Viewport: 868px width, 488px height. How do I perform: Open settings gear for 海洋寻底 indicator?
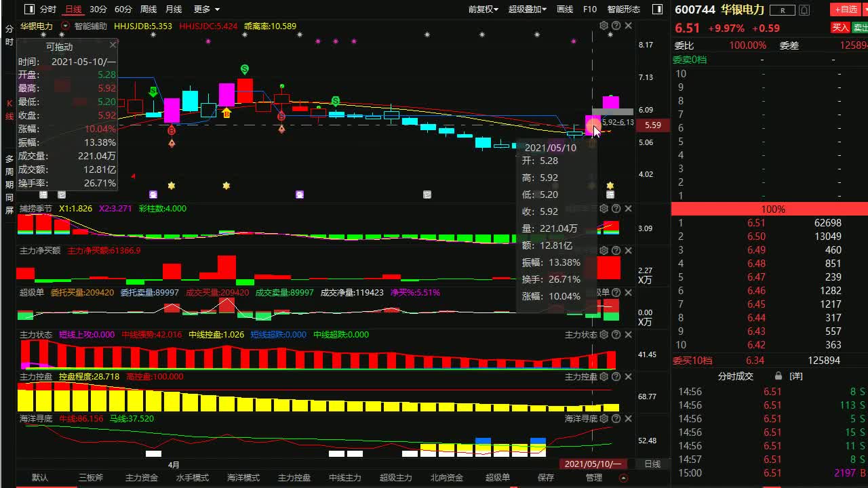pyautogui.click(x=604, y=419)
